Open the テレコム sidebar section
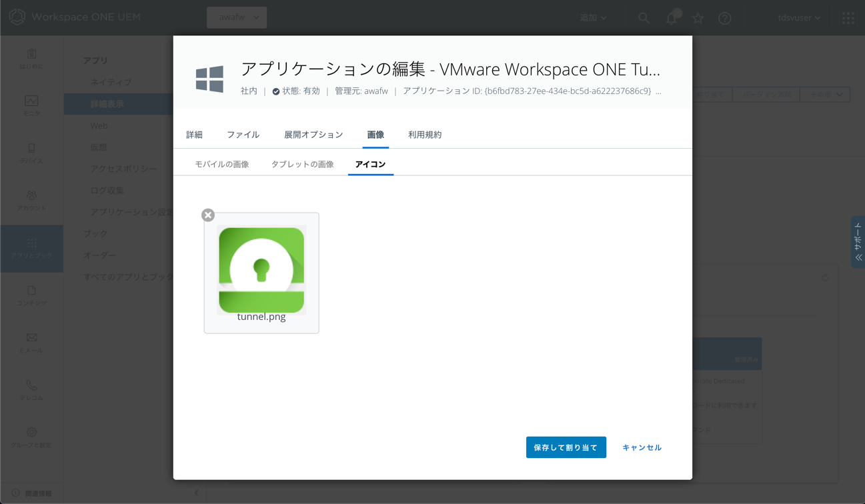 coord(31,390)
